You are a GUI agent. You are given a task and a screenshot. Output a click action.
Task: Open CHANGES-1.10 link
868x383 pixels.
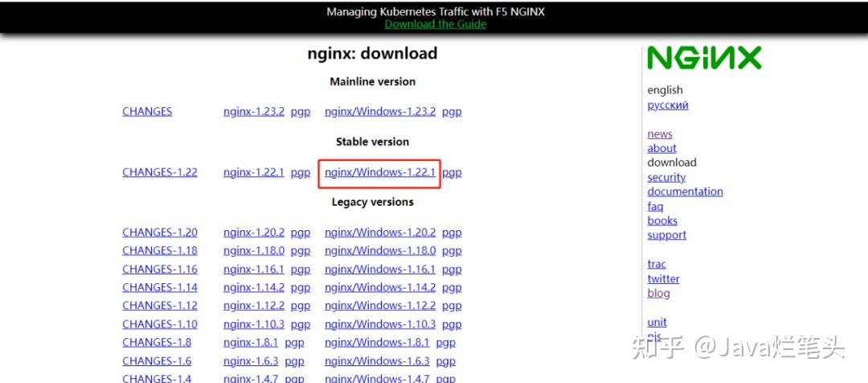(x=160, y=324)
